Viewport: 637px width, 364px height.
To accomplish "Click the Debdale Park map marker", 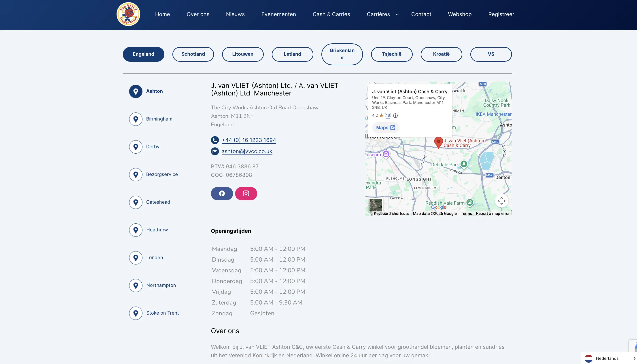I will 464,164.
